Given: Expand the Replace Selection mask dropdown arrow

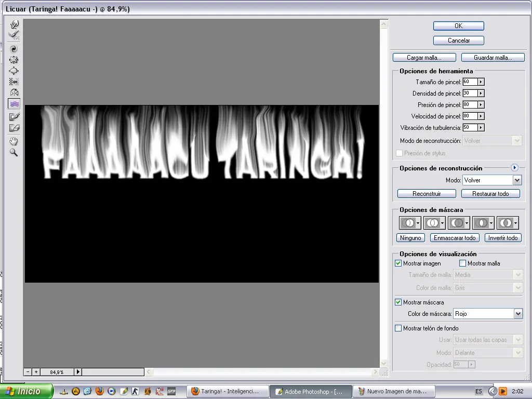Looking at the screenshot, I should click(x=418, y=223).
